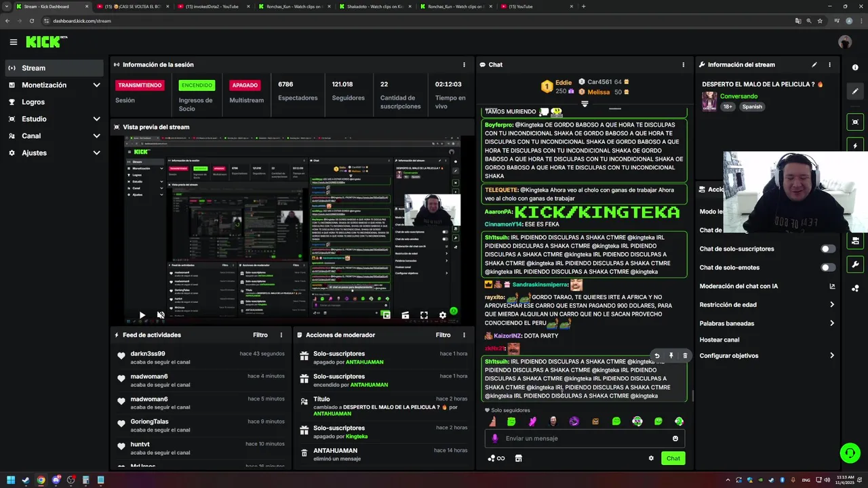Viewport: 868px width, 488px height.
Task: Click the lightning bolt right rail icon
Action: point(855,146)
